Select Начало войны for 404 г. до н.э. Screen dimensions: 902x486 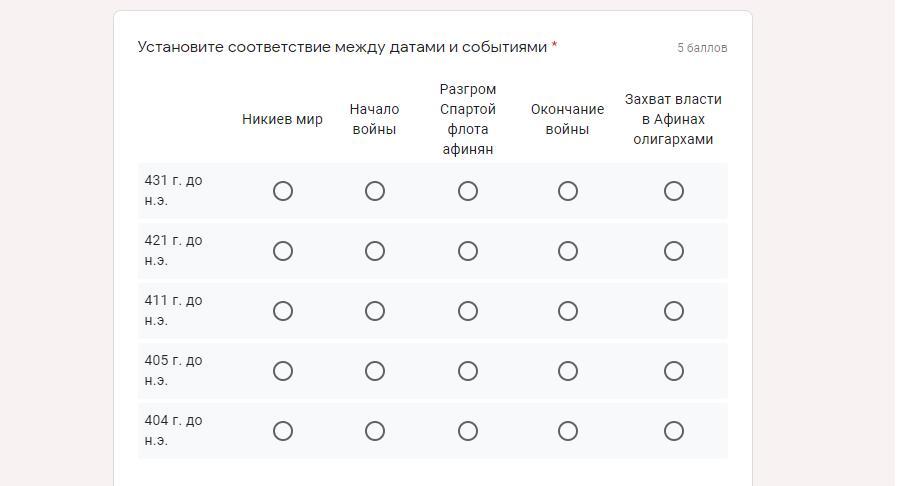point(375,431)
